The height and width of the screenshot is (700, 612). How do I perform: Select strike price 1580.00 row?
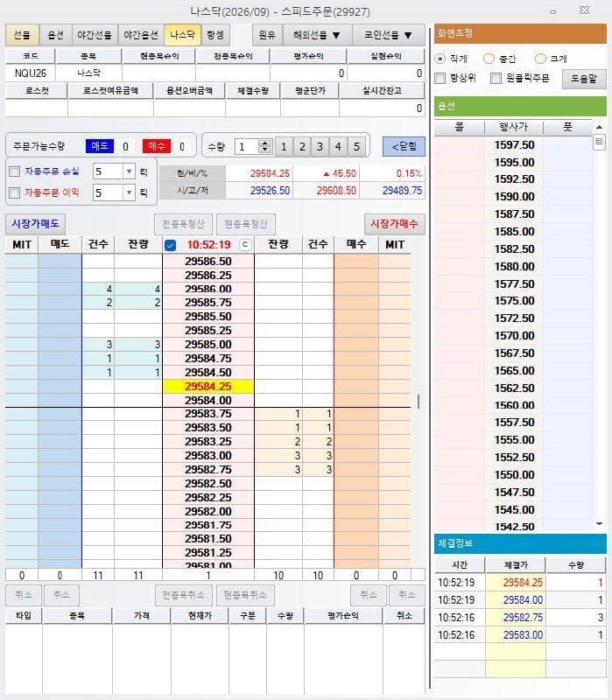(x=514, y=267)
